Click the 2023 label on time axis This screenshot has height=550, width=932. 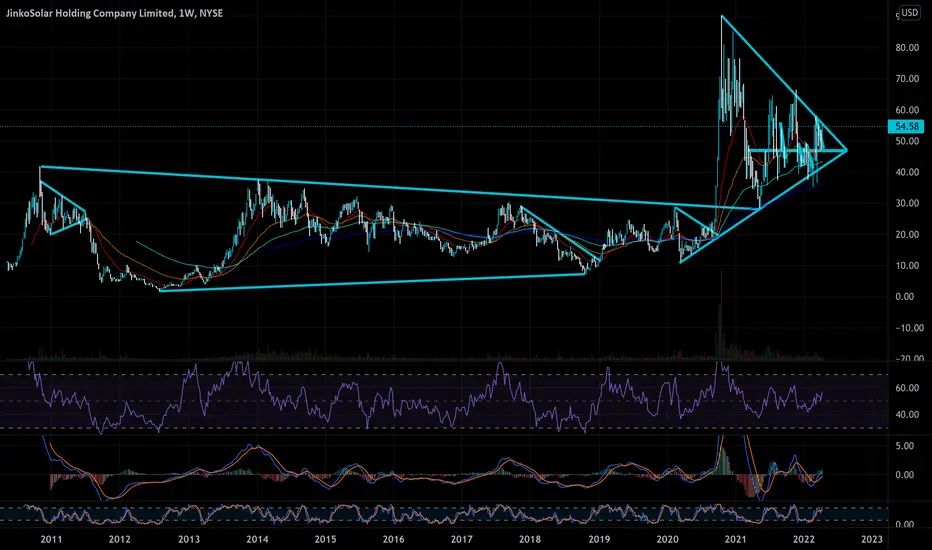click(x=872, y=538)
